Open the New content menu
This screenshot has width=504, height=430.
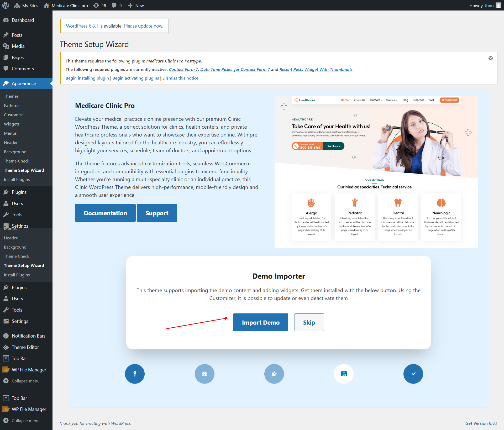point(136,5)
